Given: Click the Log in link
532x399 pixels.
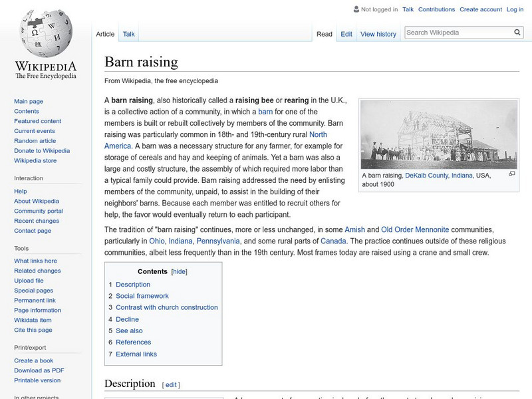Looking at the screenshot, I should pyautogui.click(x=515, y=10).
